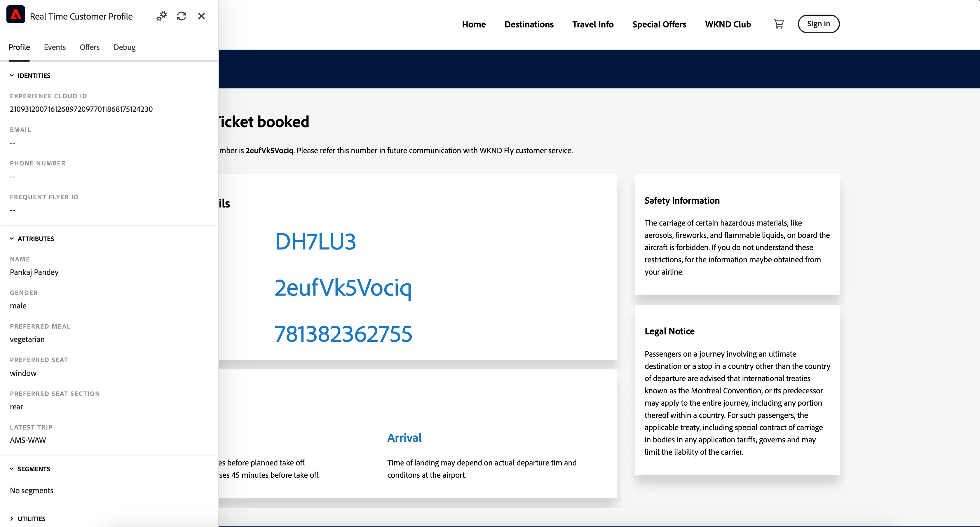
Task: Collapse the Attributes section
Action: coord(32,239)
